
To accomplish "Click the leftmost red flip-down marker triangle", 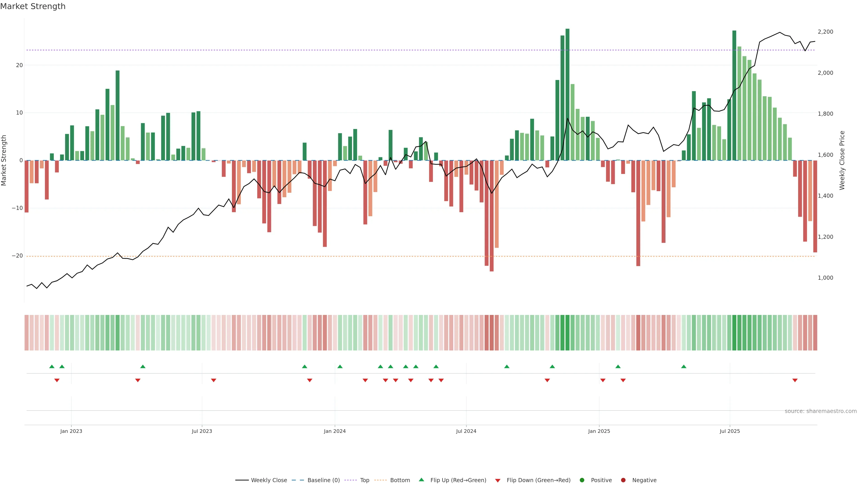I will [57, 380].
